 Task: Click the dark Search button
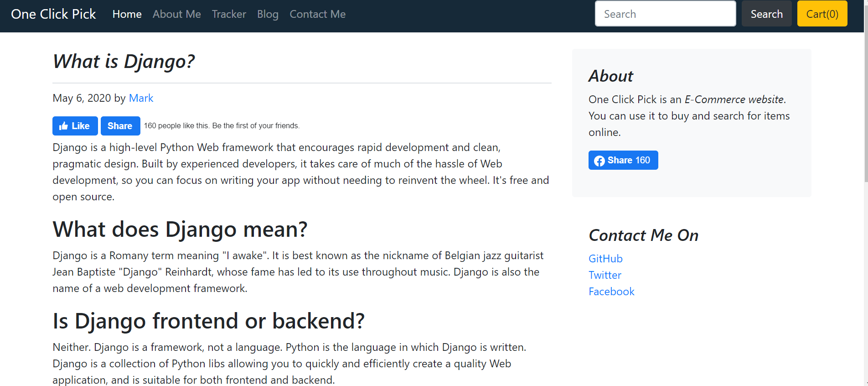click(766, 14)
